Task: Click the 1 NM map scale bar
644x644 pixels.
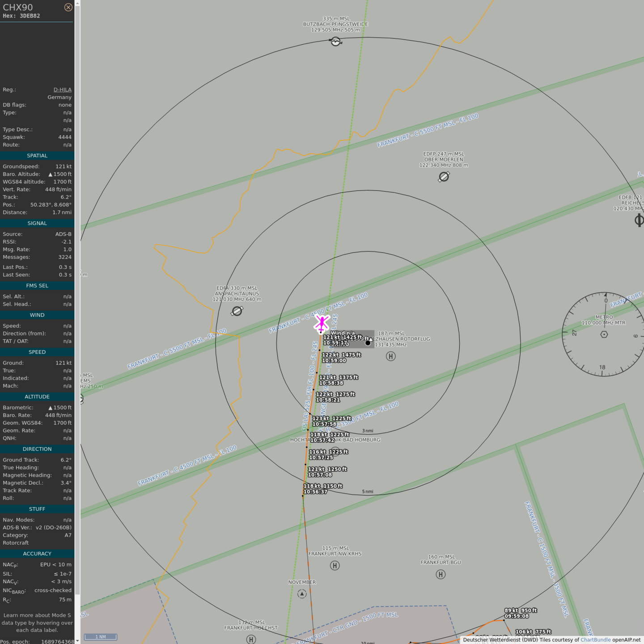Action: coord(101,637)
